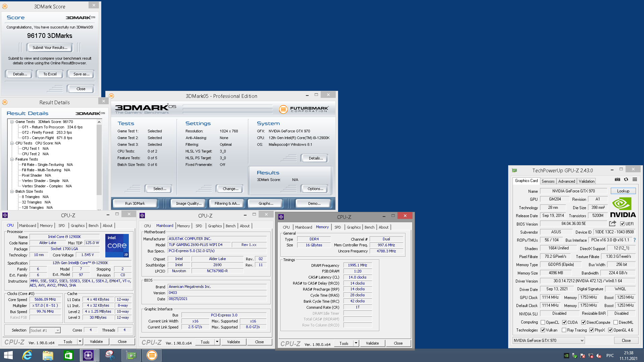Viewport: 644px width, 362px height.
Task: Click the РУС language indicator
Action: [610, 356]
